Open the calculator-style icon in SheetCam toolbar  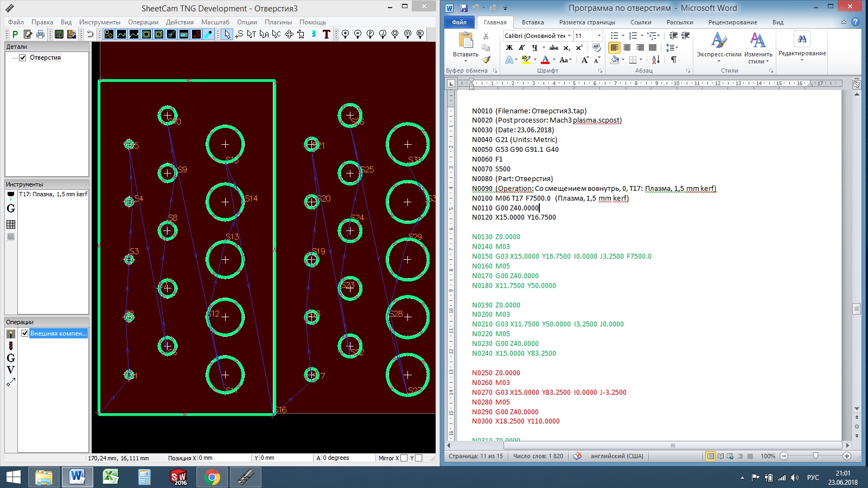59,34
